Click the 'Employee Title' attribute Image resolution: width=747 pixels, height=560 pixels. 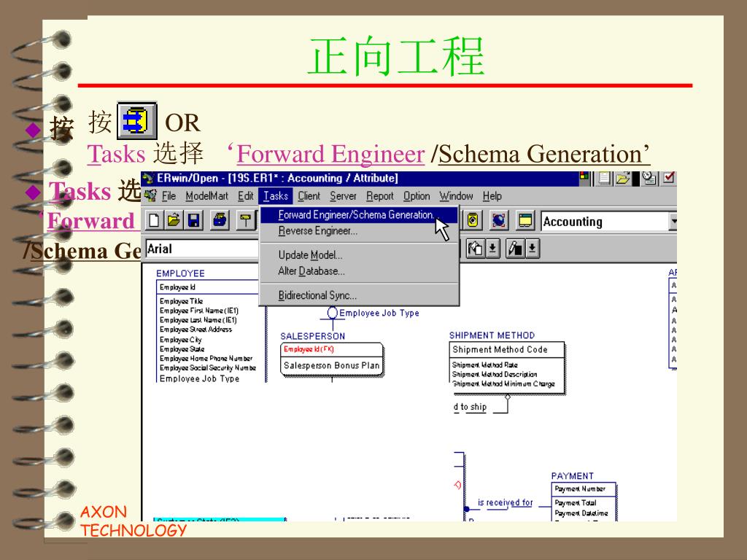tap(181, 301)
